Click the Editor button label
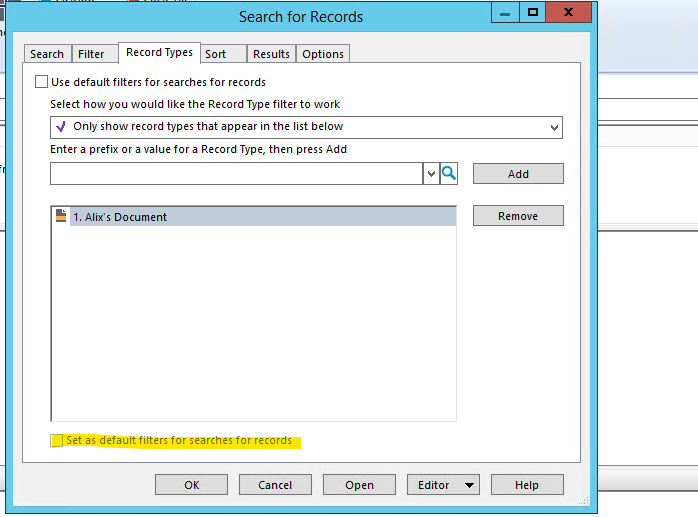This screenshot has height=517, width=698. (x=434, y=485)
